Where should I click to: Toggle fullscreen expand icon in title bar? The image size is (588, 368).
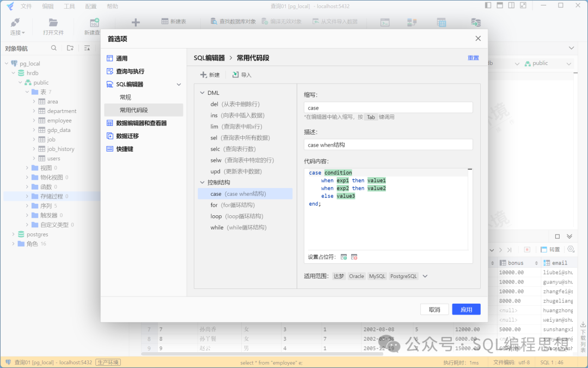tap(523, 5)
